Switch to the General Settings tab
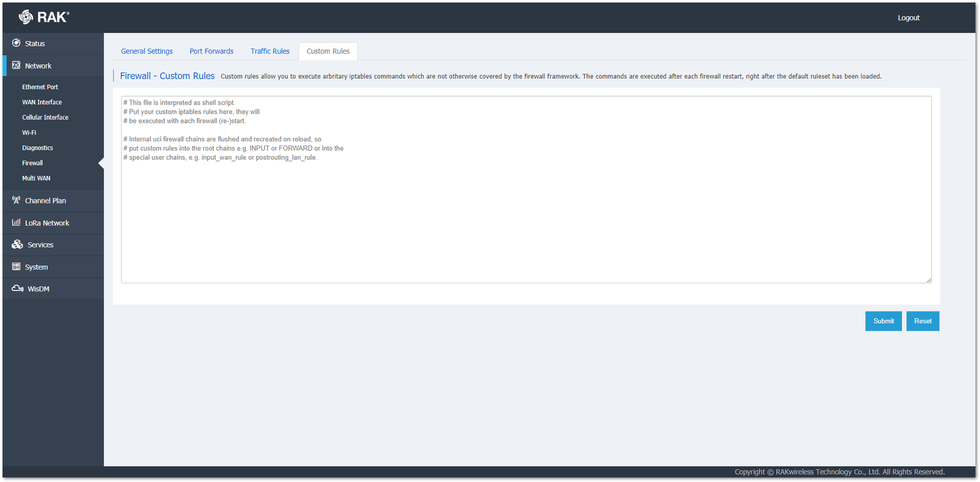The image size is (980, 482). click(146, 51)
